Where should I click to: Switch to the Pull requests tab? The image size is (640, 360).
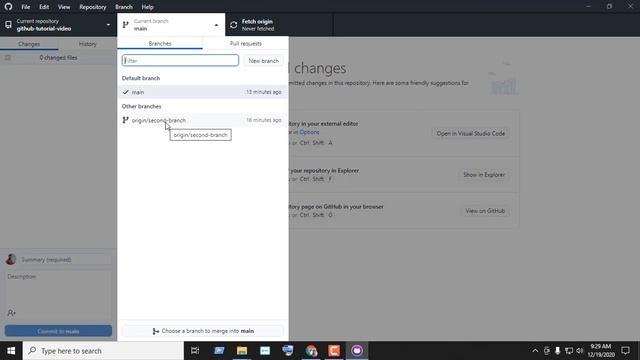[x=245, y=43]
